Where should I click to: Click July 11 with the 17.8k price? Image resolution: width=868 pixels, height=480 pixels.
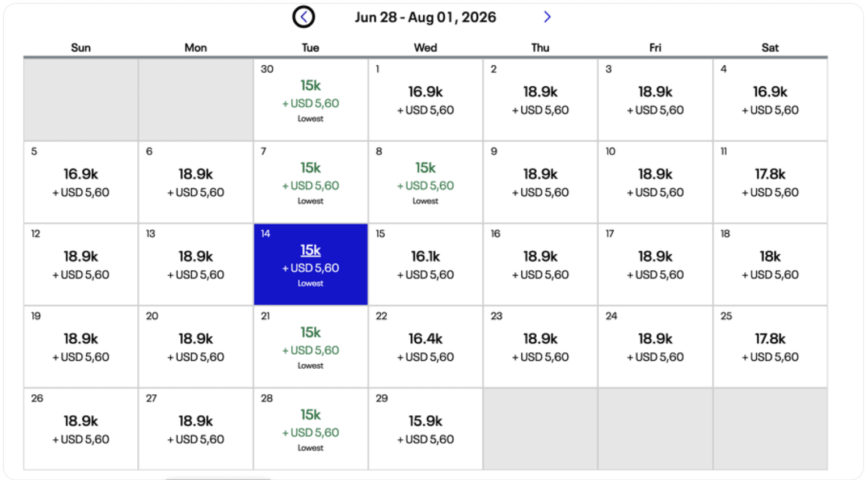[x=769, y=182]
